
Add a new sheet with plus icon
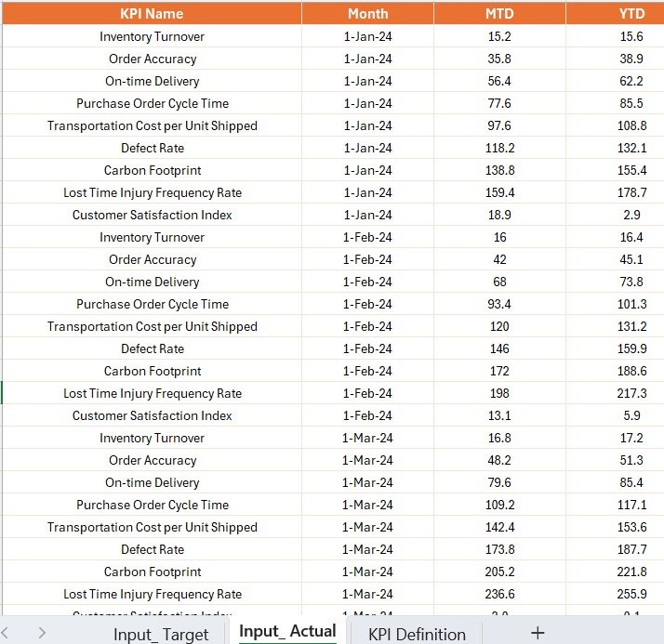538,633
